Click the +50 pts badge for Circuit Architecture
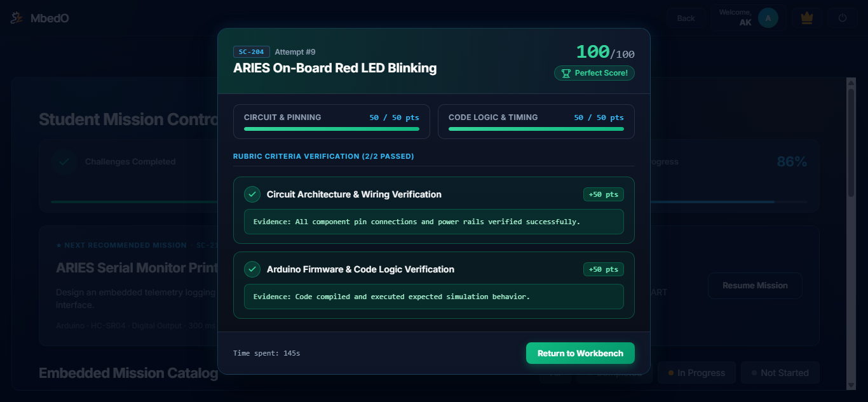This screenshot has height=402, width=868. 604,194
